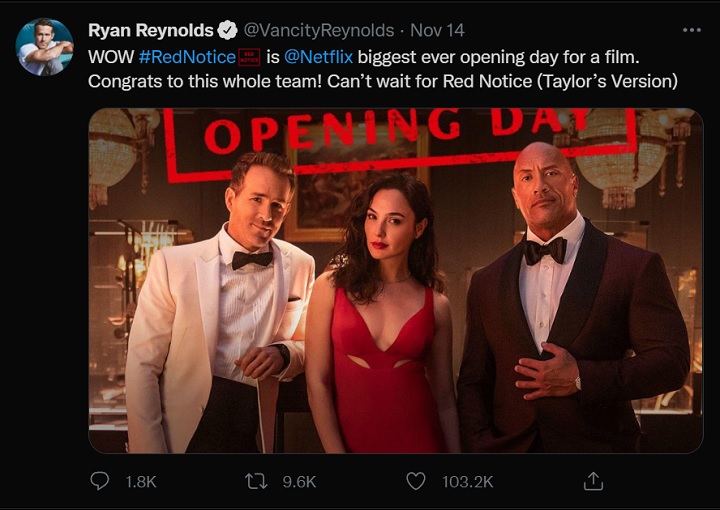Click the OPENING DAY banner in photo

400,135
